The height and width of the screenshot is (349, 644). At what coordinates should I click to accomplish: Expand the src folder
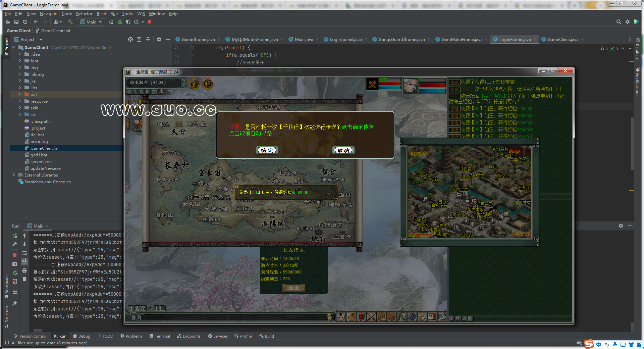(20, 114)
